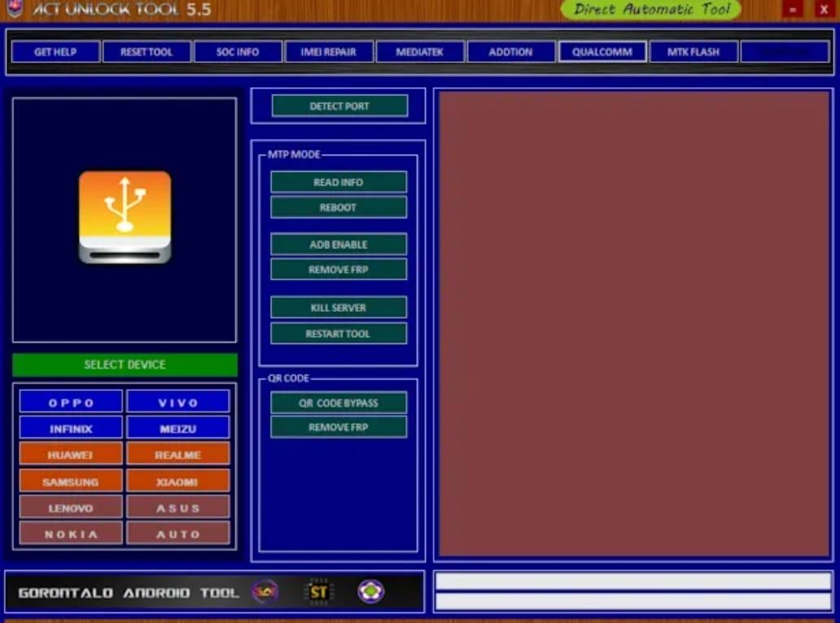
Task: Choose the XIAOMI brand button
Action: [178, 480]
